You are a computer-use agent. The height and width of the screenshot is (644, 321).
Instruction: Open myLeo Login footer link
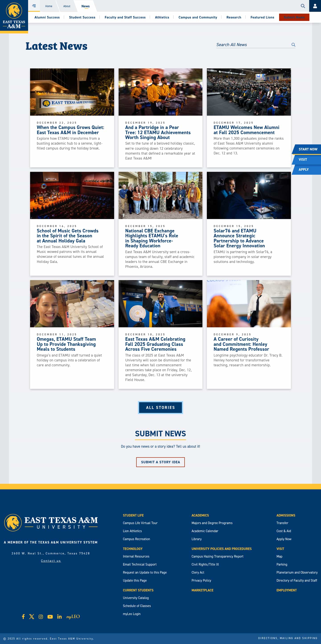[132, 614]
